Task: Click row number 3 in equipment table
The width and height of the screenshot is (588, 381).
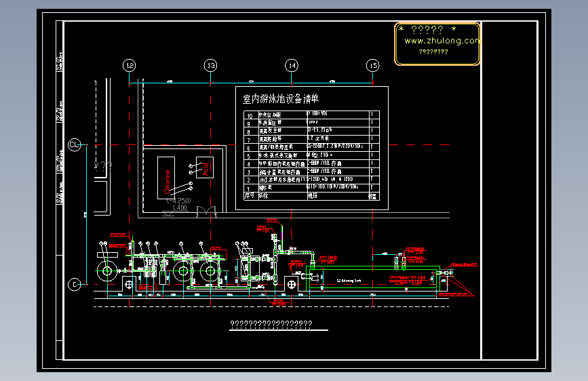Action: (x=249, y=172)
